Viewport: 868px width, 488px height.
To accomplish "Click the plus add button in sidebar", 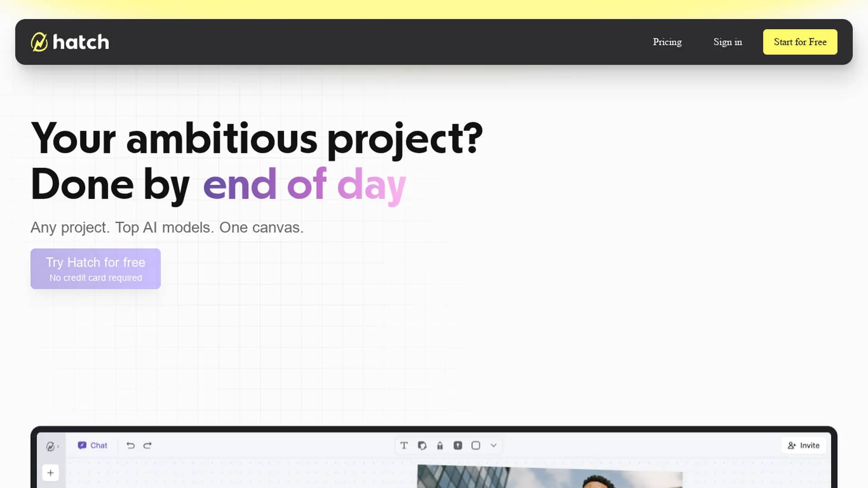I will tap(51, 473).
